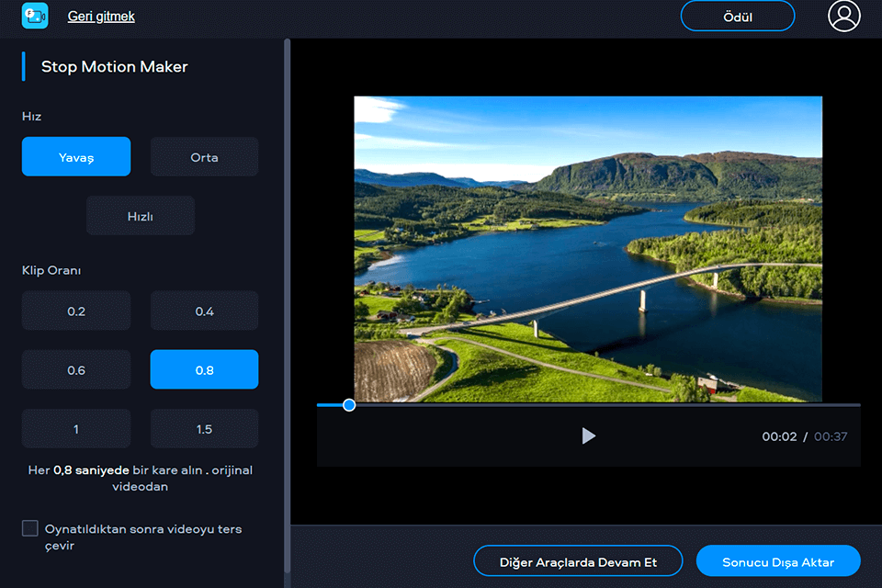The image size is (882, 588).
Task: Click 'Diğer Araçlarda Devam Et' button
Action: [x=578, y=561]
